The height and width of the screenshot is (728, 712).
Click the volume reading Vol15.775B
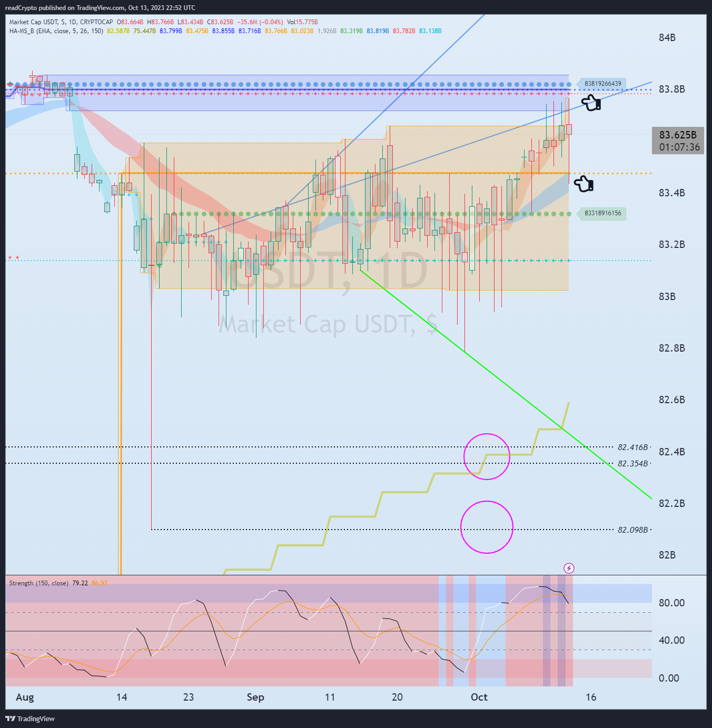303,22
